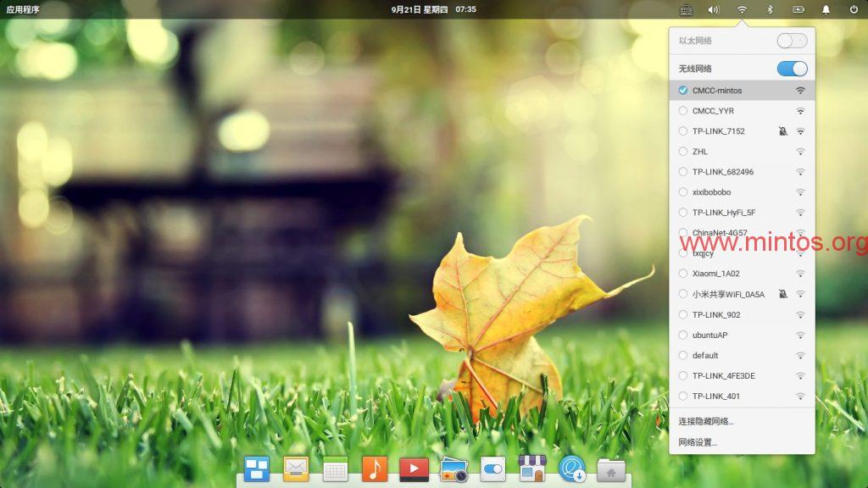Launch the Mail app from dock
This screenshot has width=868, height=488.
[296, 469]
